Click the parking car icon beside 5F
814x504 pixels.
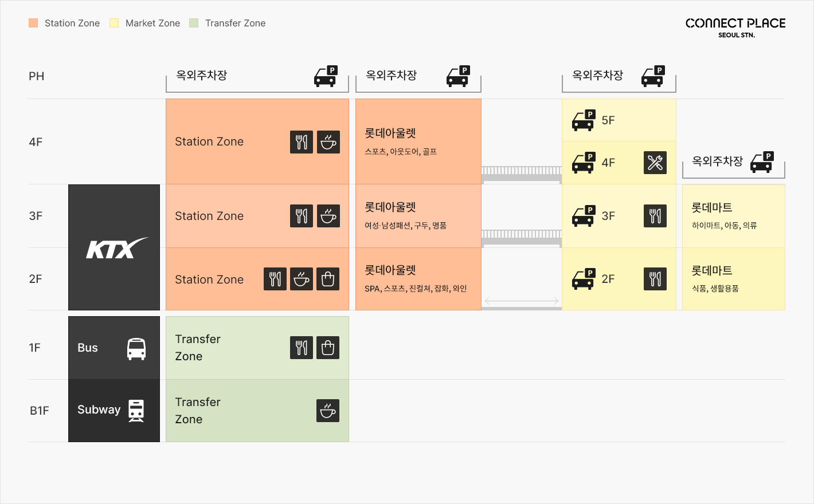point(584,120)
